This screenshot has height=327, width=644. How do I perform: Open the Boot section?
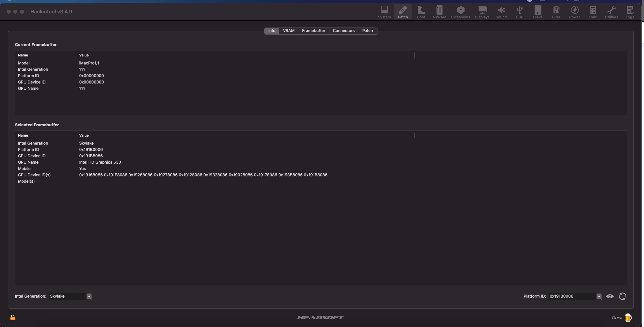coord(421,12)
